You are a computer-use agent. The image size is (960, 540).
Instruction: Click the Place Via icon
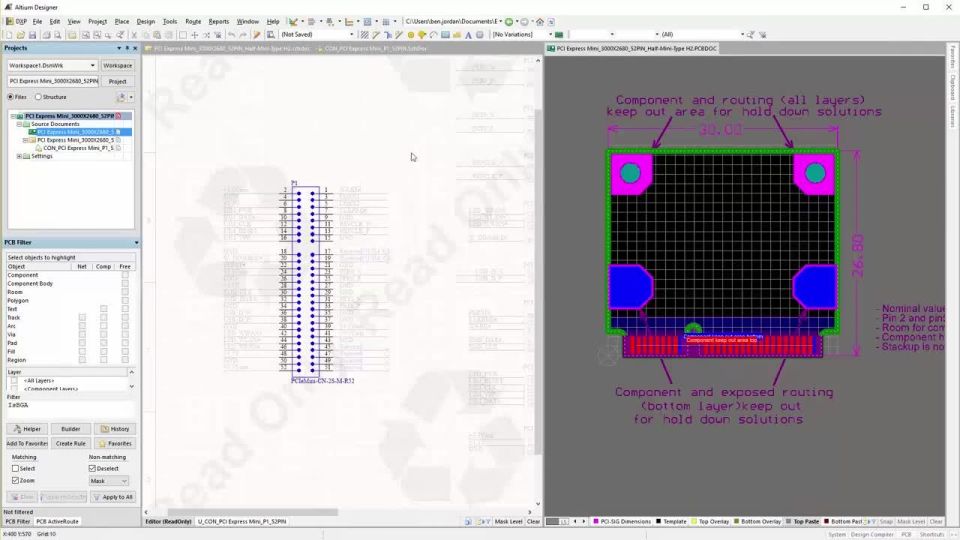click(x=422, y=35)
